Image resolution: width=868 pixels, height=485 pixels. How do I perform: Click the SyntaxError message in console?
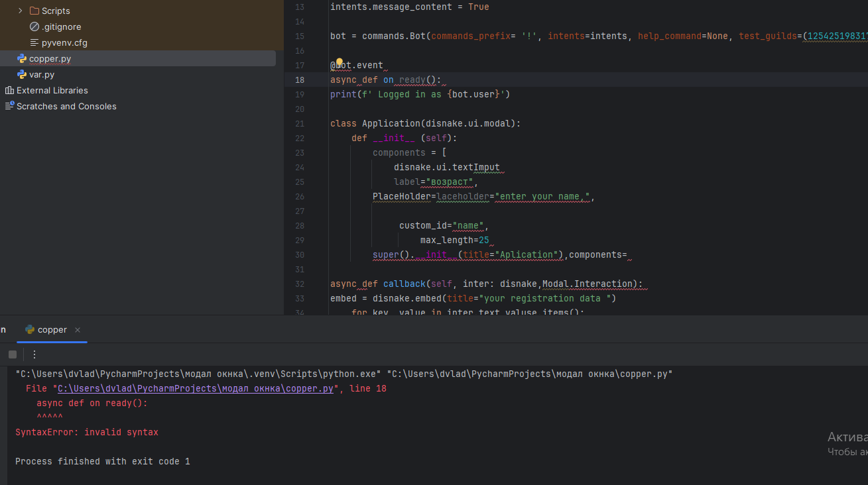(x=87, y=433)
